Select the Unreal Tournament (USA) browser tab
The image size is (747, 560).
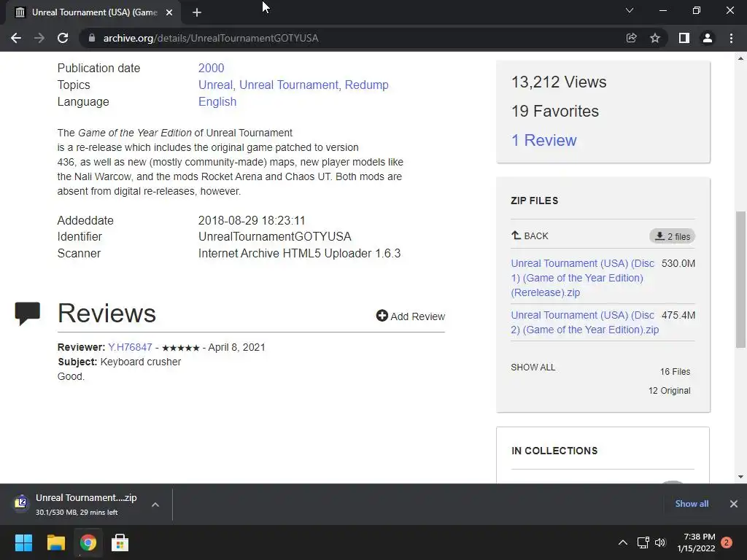click(94, 13)
